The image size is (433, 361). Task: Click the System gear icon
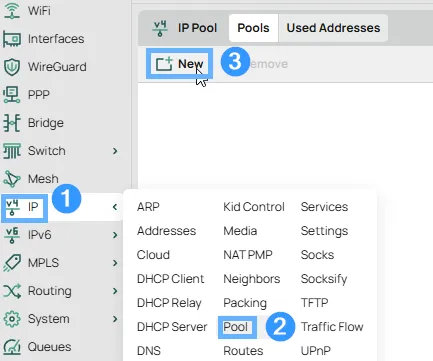coord(12,319)
